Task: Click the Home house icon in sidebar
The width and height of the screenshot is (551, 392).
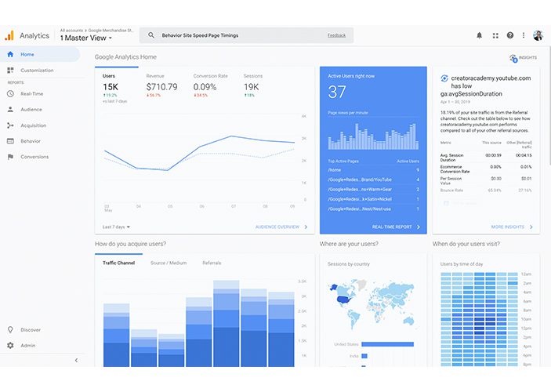Action: point(10,54)
